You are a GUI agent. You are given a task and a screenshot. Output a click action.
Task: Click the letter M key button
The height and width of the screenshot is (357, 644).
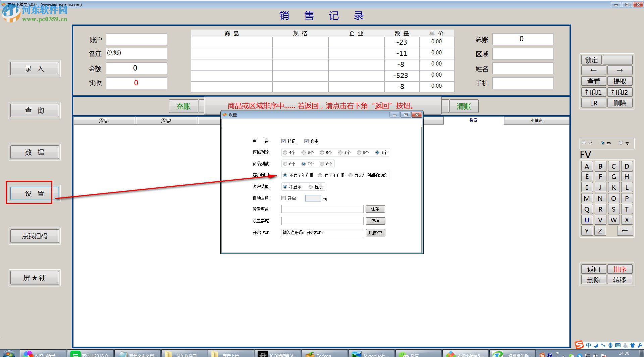[587, 198]
